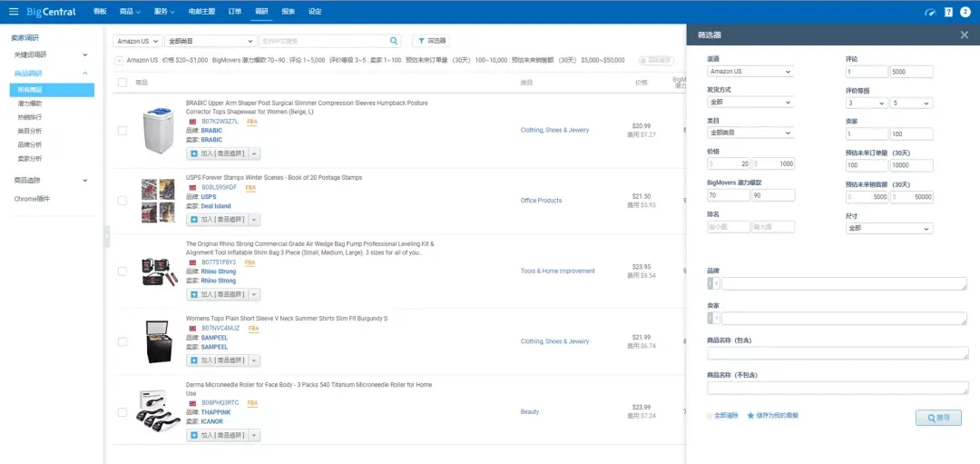Viewport: 980px width, 464px height.
Task: Click the FBA badge on USPS stamps row
Action: pos(250,188)
